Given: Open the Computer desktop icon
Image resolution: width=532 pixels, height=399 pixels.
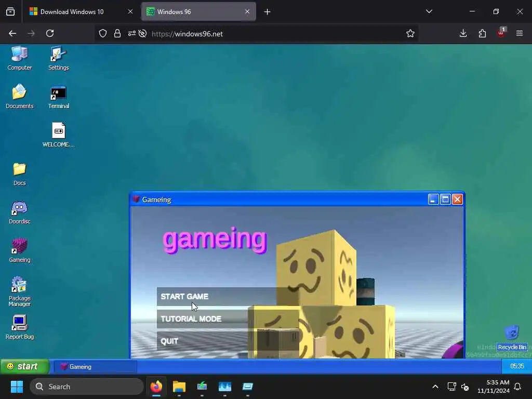Looking at the screenshot, I should (x=20, y=58).
